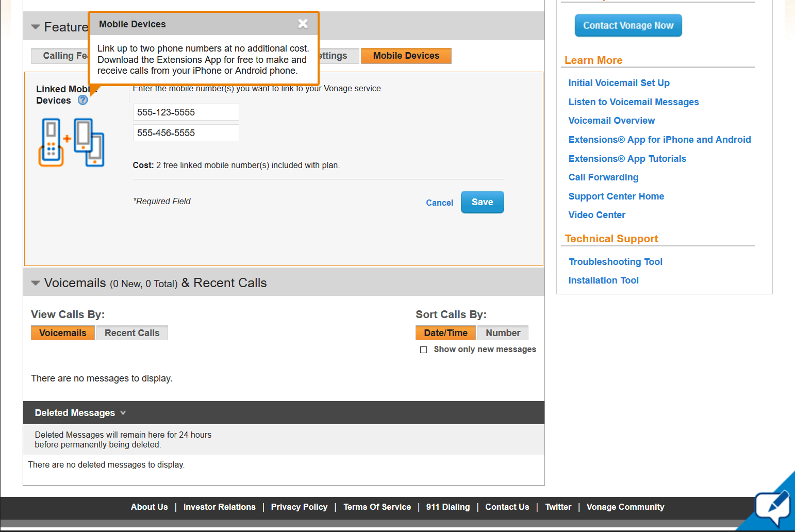
Task: Open the Troubleshooting Tool link
Action: coord(616,262)
